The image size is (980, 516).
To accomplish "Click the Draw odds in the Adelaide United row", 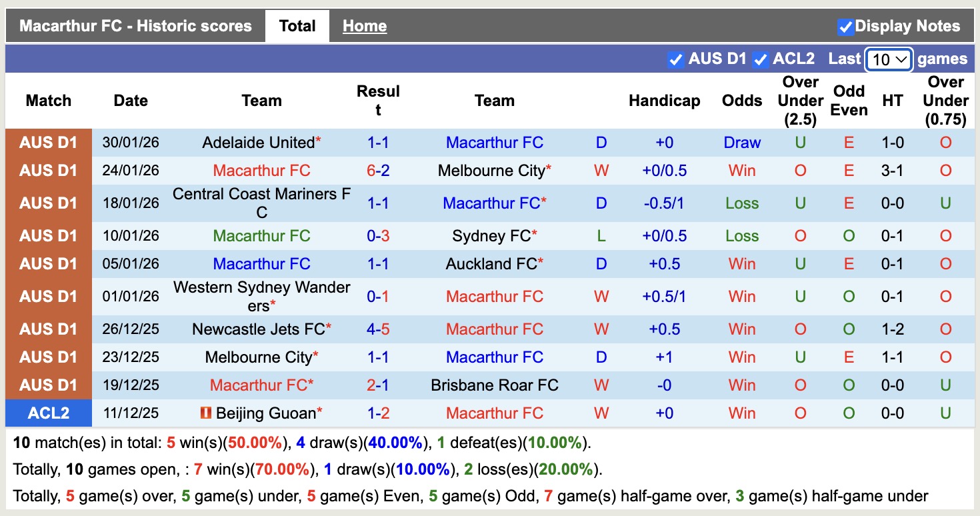I will pyautogui.click(x=741, y=142).
